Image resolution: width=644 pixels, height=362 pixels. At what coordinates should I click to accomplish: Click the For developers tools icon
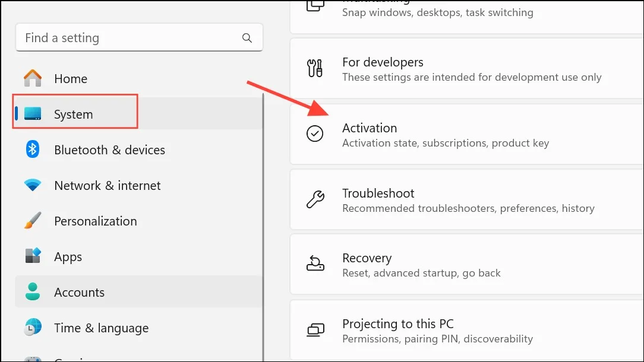click(315, 68)
